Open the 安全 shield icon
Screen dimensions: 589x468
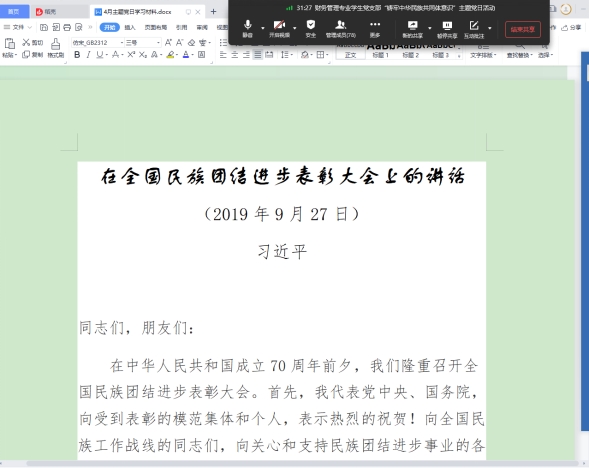tap(311, 29)
